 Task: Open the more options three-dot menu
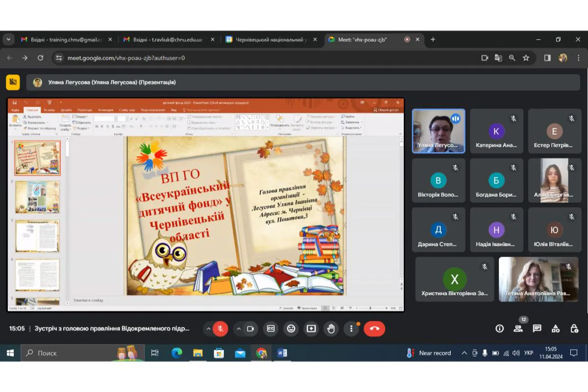351,329
